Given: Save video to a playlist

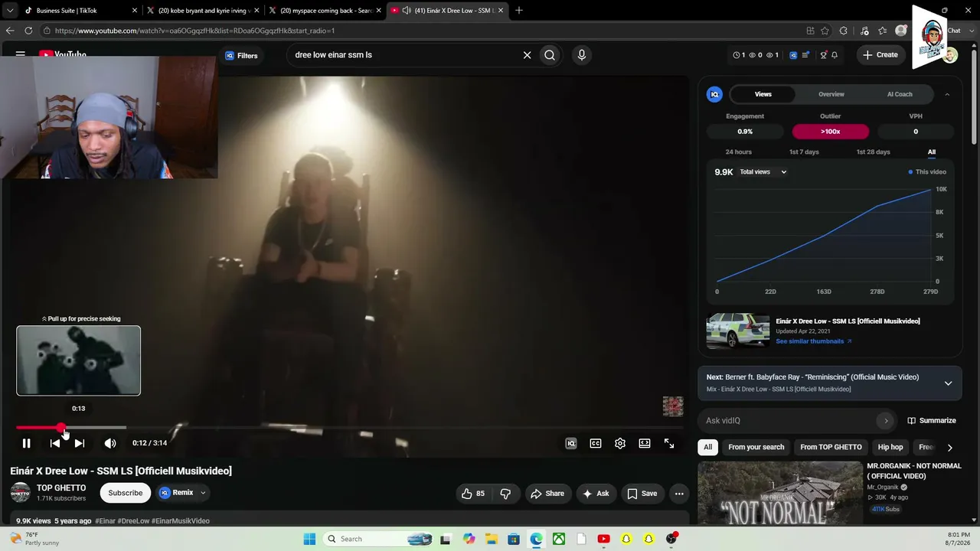Looking at the screenshot, I should coord(642,494).
